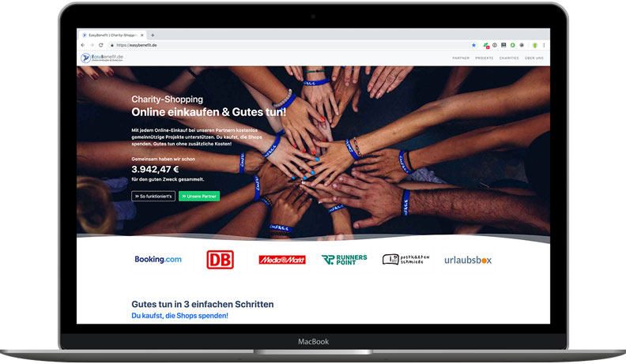Click the 'Du kaufst, die Shops spenden!' text
Viewport: 626px width, 364px height.
[180, 316]
